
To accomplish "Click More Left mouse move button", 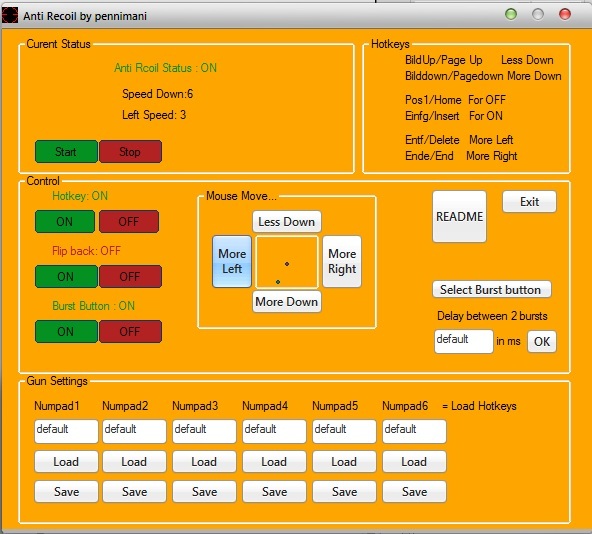I will 232,261.
